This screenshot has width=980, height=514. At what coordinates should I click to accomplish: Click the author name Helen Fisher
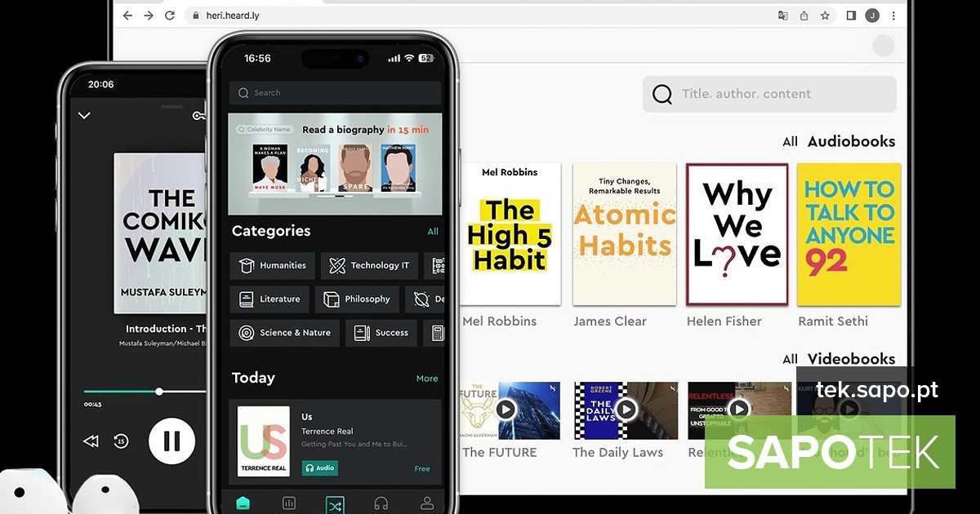pos(724,321)
